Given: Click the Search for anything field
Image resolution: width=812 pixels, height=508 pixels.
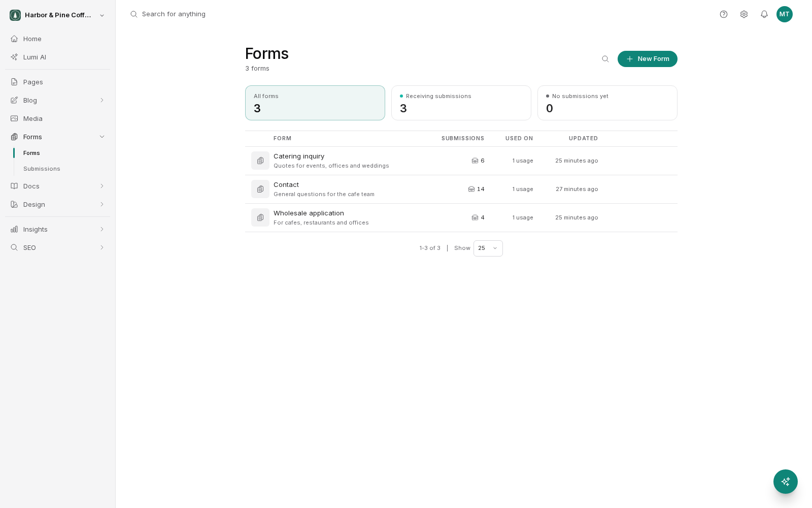Looking at the screenshot, I should point(174,14).
